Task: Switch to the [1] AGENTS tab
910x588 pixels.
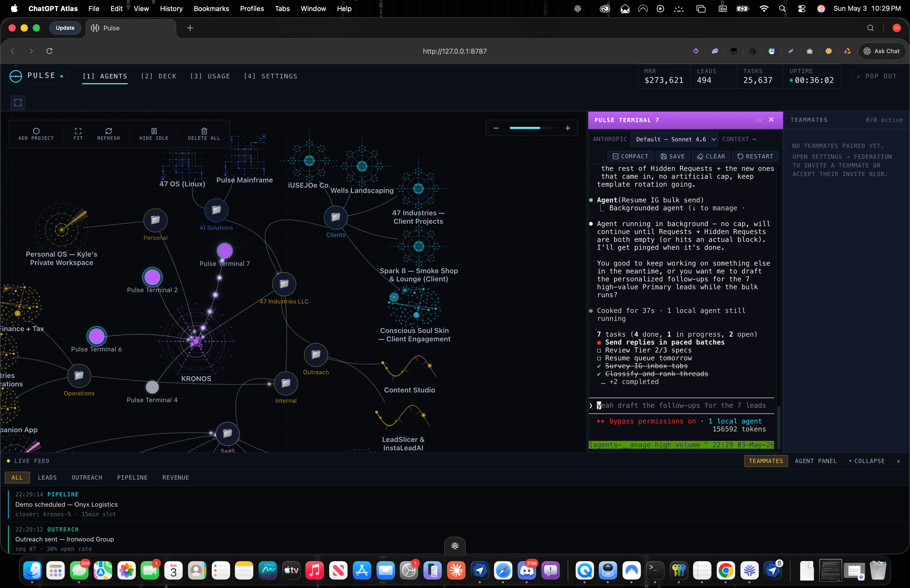Action: coord(105,76)
